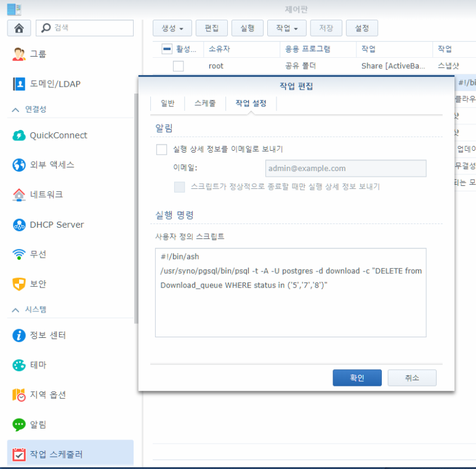This screenshot has height=469, width=476.
Task: Open the DHCP Server icon
Action: tap(19, 225)
